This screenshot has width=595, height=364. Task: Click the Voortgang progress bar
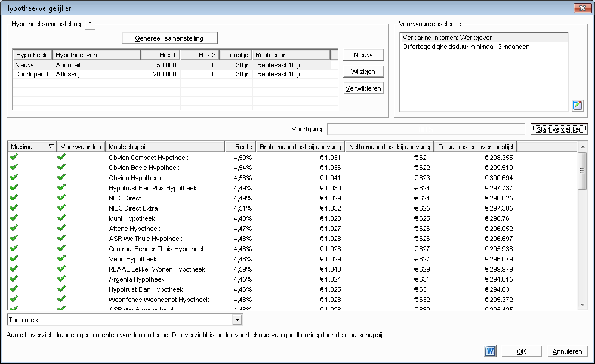426,129
